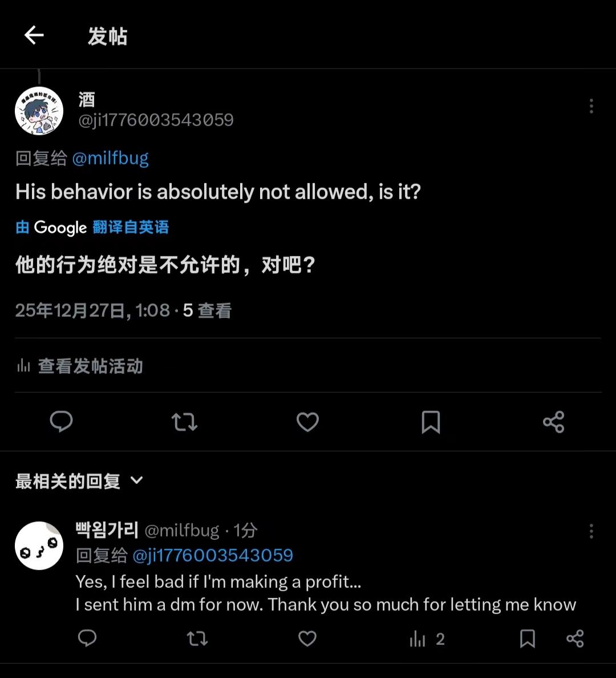Repost the main post by 酒
The image size is (616, 678).
(x=184, y=422)
